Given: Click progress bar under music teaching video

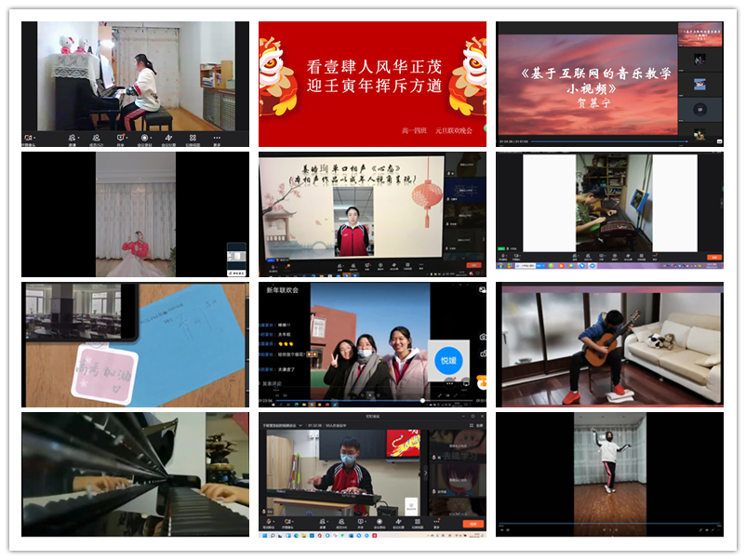Looking at the screenshot, I should click(595, 141).
